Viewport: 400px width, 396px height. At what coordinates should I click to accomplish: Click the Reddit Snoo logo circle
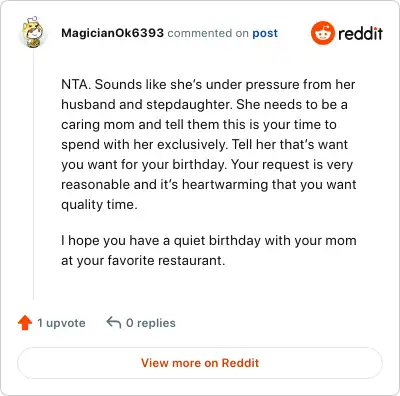[x=322, y=33]
